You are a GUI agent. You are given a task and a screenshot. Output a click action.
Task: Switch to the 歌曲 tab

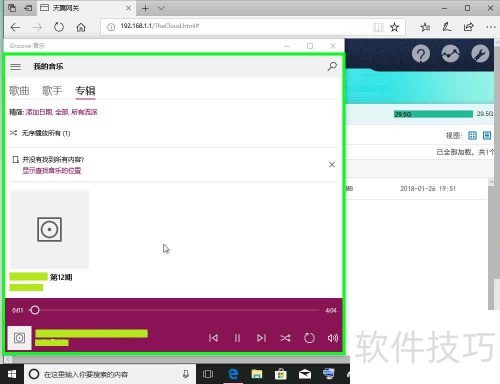click(x=19, y=91)
